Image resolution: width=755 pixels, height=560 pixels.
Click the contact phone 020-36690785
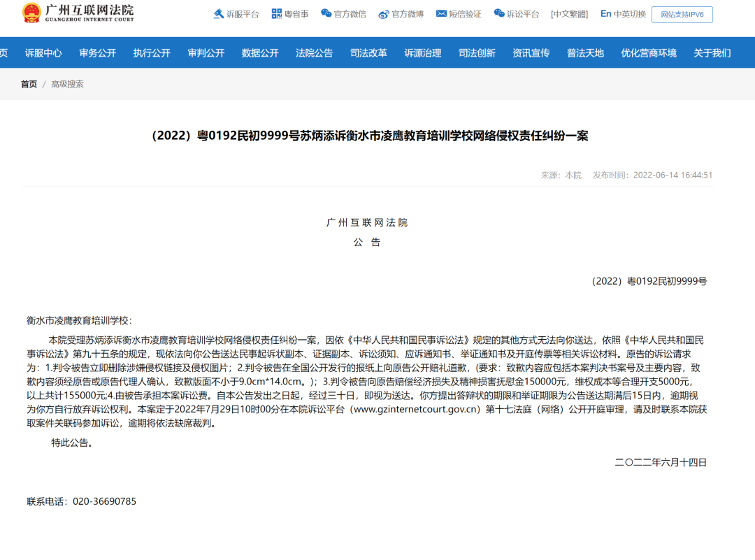[104, 502]
